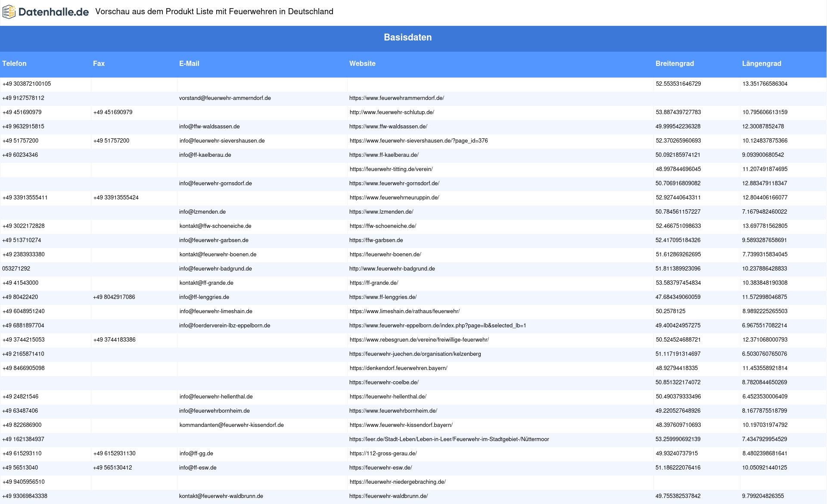Click phone number +49 9405956510

(x=24, y=482)
